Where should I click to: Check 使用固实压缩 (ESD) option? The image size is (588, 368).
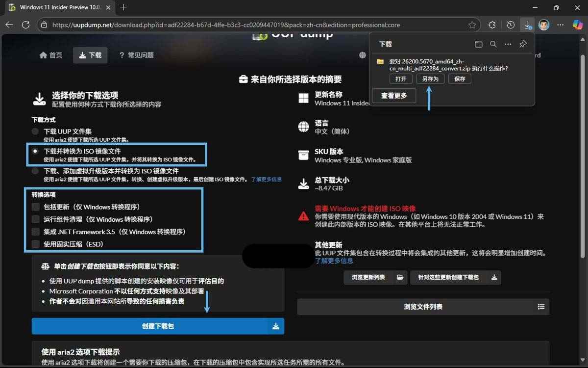[35, 244]
